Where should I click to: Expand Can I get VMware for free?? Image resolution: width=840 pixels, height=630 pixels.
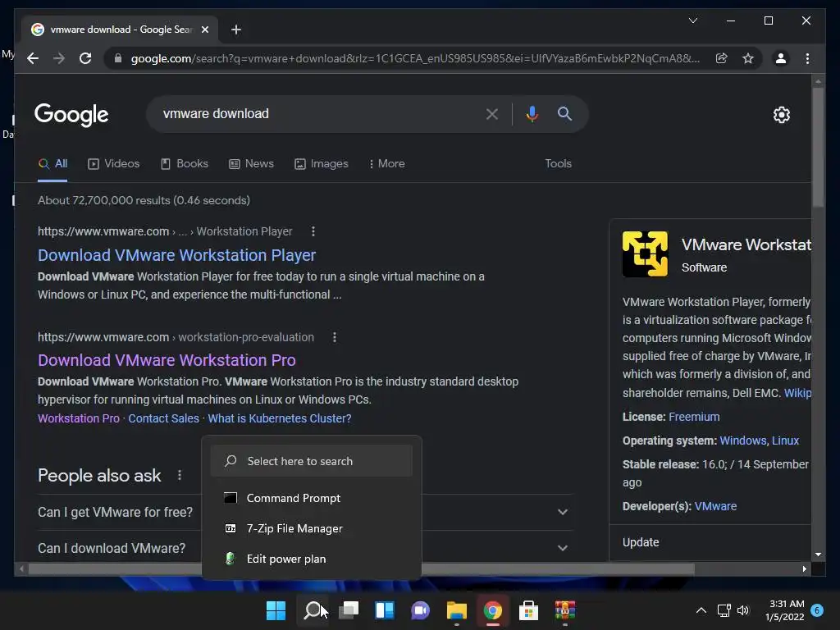tap(305, 512)
